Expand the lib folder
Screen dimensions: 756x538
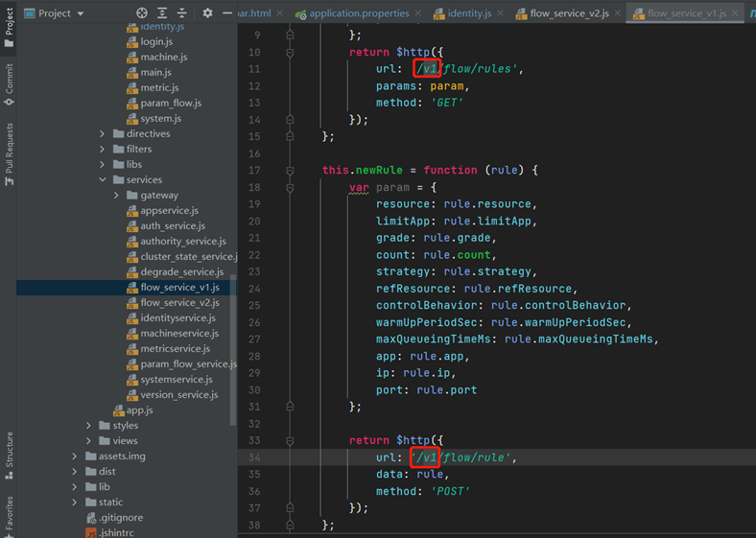[x=74, y=487]
